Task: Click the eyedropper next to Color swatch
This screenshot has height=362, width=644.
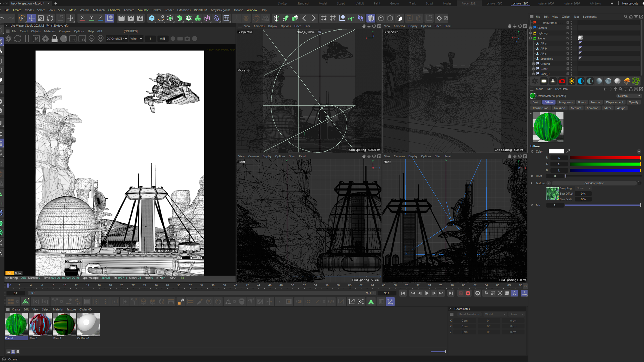Action: [x=568, y=151]
